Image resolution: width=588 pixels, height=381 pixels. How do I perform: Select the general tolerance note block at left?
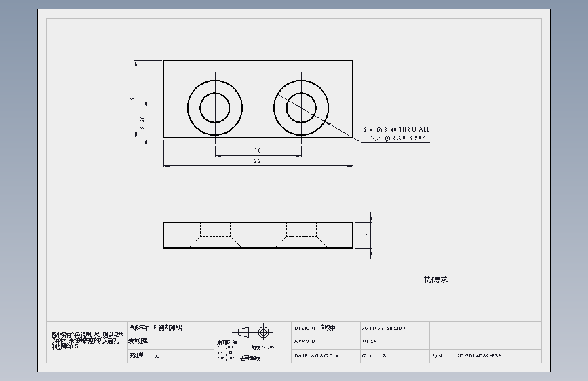87,340
